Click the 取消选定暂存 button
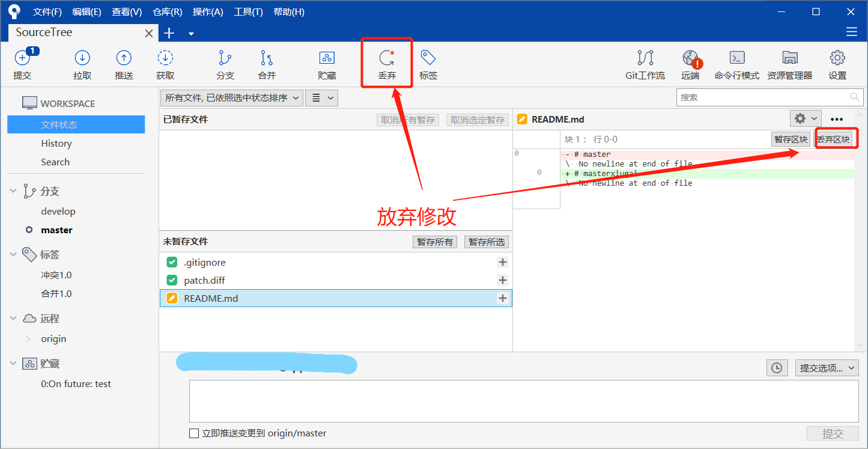This screenshot has width=868, height=449. pos(478,120)
